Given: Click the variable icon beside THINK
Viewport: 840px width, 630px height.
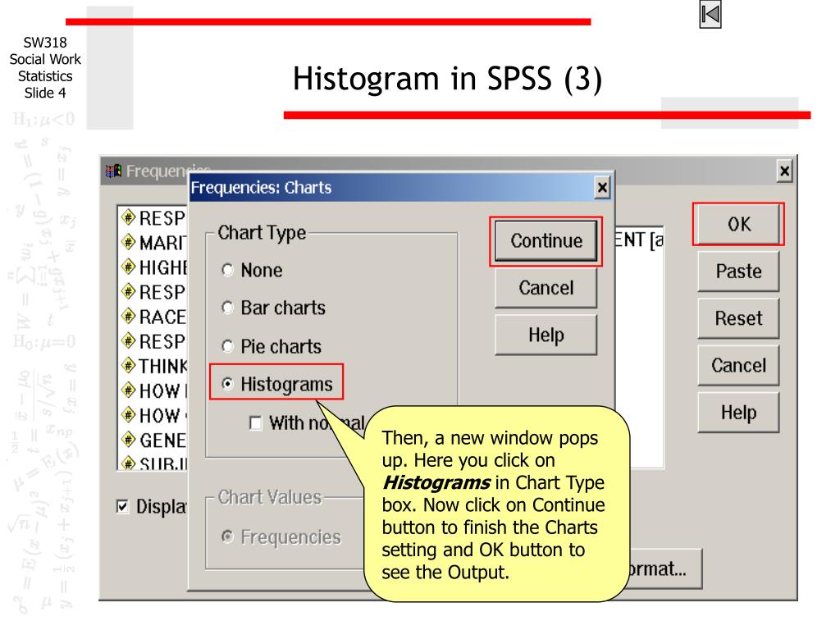Looking at the screenshot, I should (x=129, y=365).
